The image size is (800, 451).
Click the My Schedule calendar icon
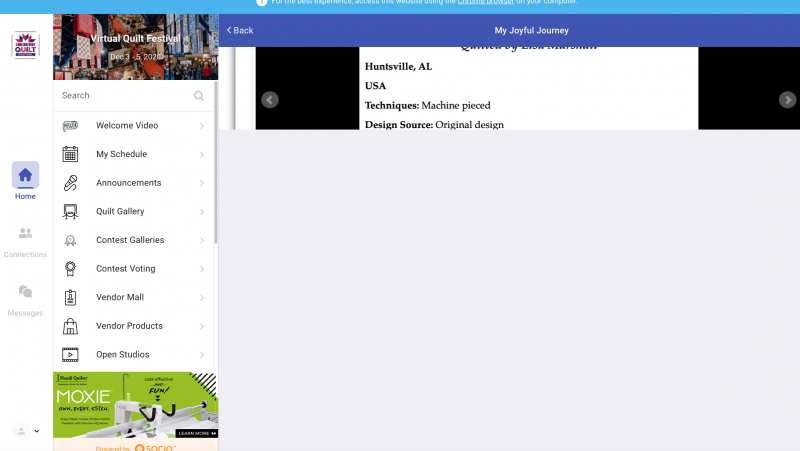[x=71, y=154]
